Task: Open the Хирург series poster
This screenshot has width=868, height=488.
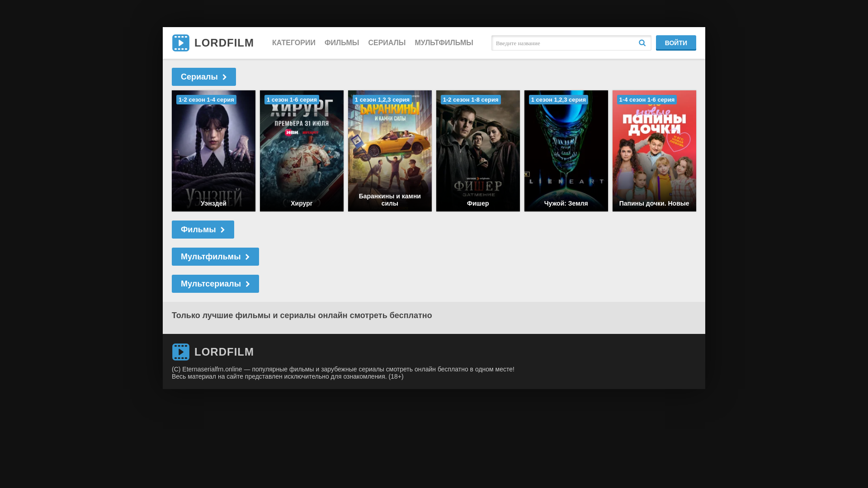Action: click(x=302, y=151)
